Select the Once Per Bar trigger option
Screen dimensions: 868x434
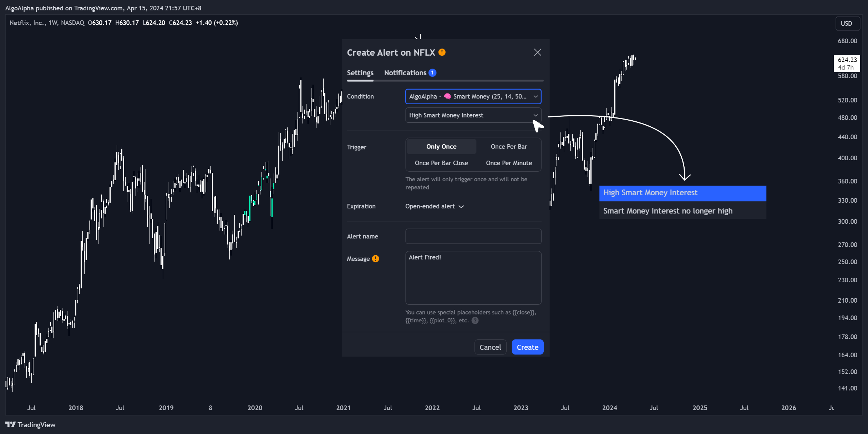tap(509, 147)
